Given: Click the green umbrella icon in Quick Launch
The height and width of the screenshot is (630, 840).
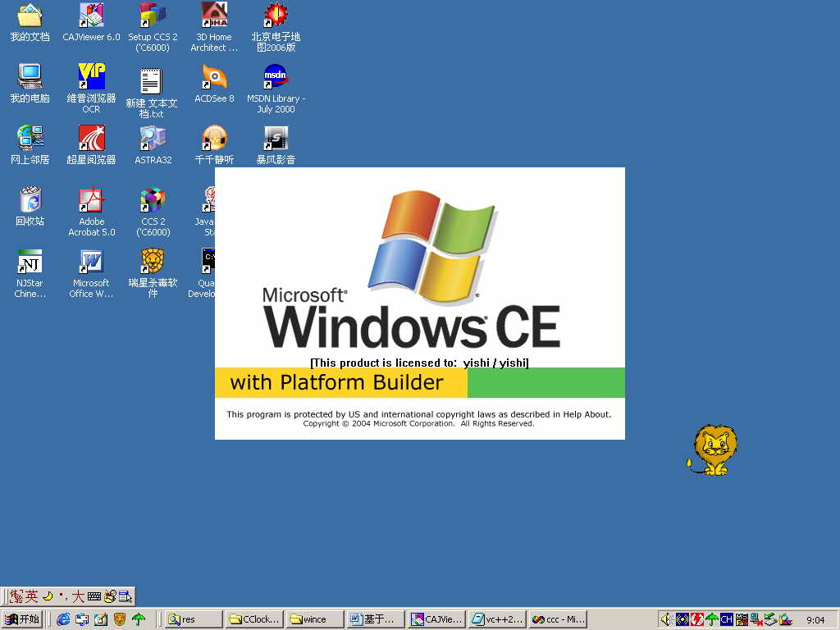Looking at the screenshot, I should pyautogui.click(x=138, y=619).
